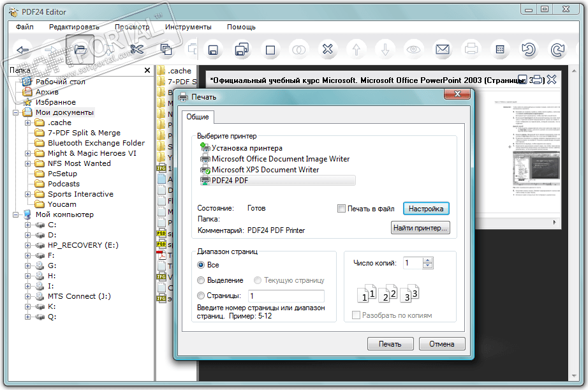Click the Печать button
The height and width of the screenshot is (390, 588).
pyautogui.click(x=390, y=344)
